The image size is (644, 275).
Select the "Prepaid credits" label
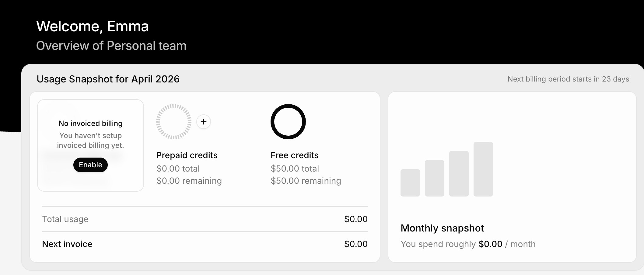[x=187, y=155]
